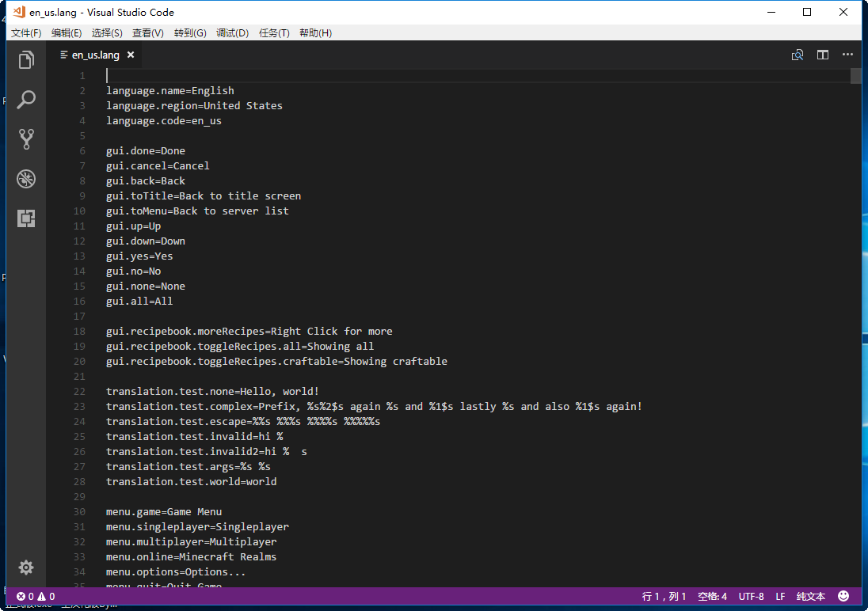Click the show changes editor icon
The height and width of the screenshot is (611, 868).
point(798,55)
